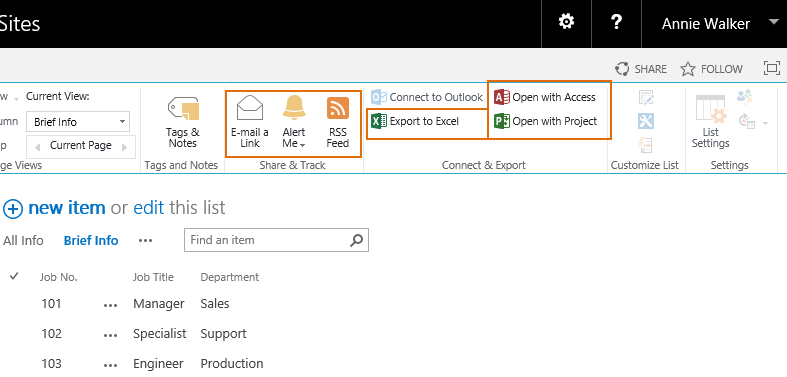
Task: Export the list to Excel
Action: [415, 121]
